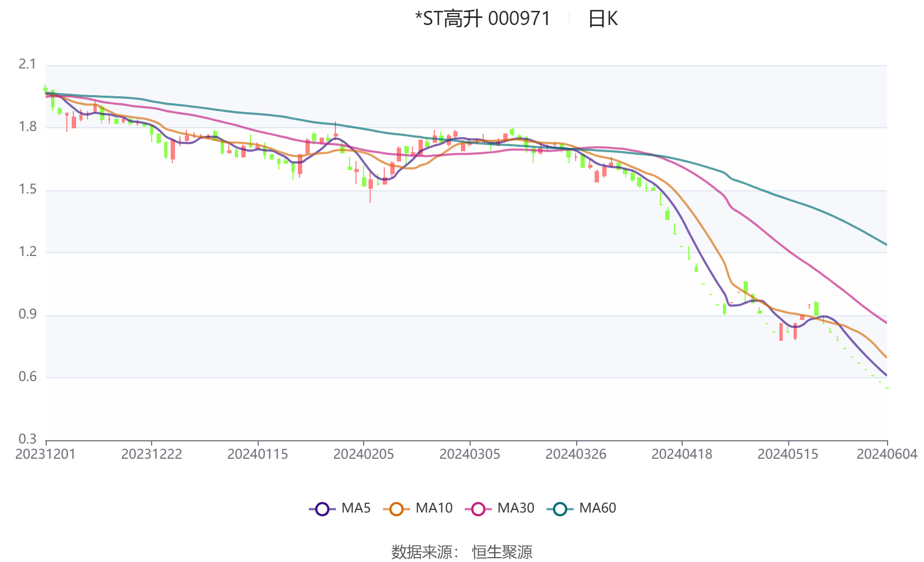This screenshot has height=562, width=924.
Task: Click the 1.5 price axis label
Action: click(27, 189)
